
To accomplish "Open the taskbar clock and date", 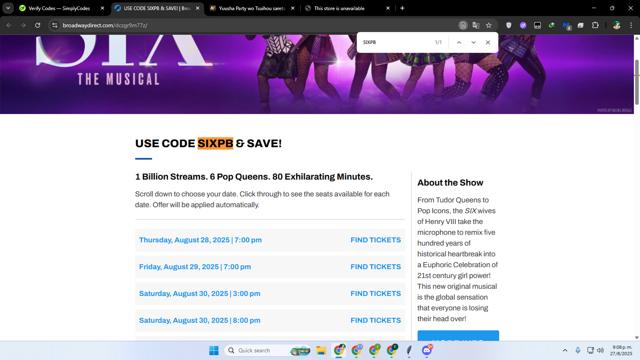I will coord(622,350).
